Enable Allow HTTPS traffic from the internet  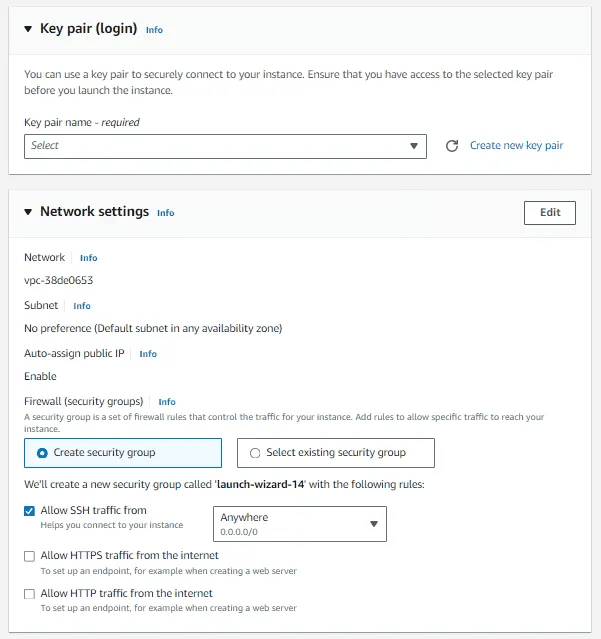(x=29, y=556)
